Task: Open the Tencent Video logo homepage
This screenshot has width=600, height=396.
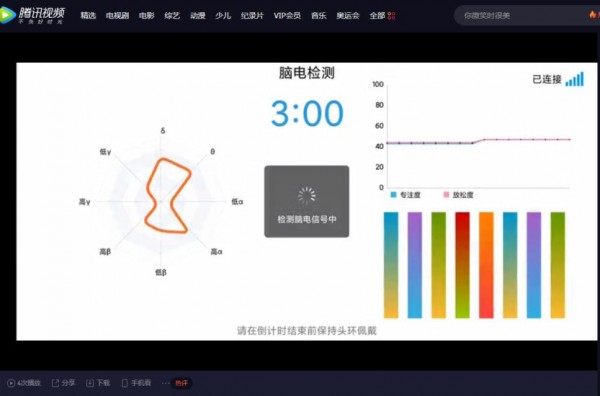Action: pos(33,15)
